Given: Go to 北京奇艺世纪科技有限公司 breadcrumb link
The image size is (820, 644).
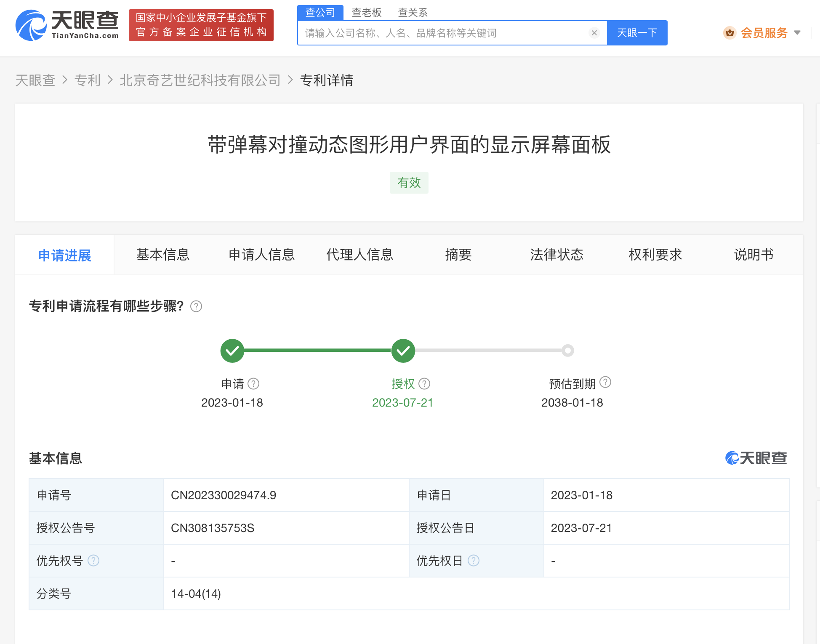Looking at the screenshot, I should (x=200, y=80).
